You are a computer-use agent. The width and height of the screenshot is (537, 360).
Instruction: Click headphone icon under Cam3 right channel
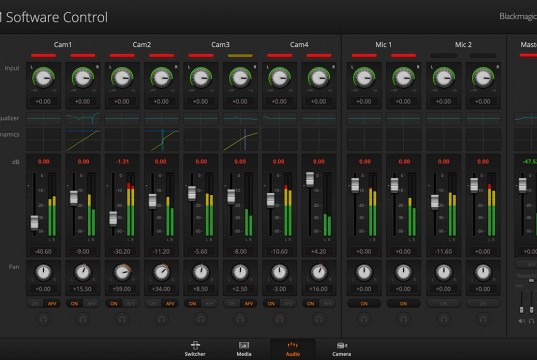click(240, 319)
